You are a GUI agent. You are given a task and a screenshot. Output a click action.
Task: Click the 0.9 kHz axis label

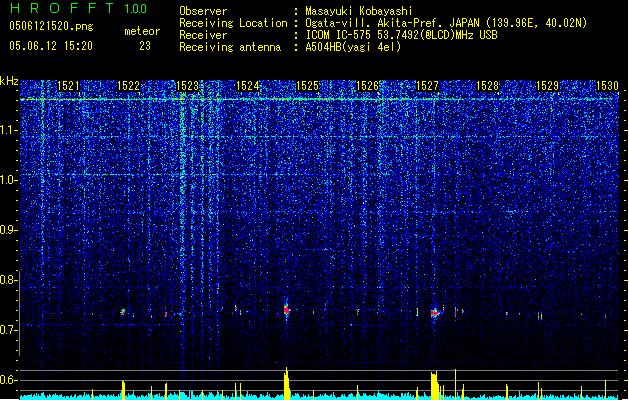tap(8, 230)
